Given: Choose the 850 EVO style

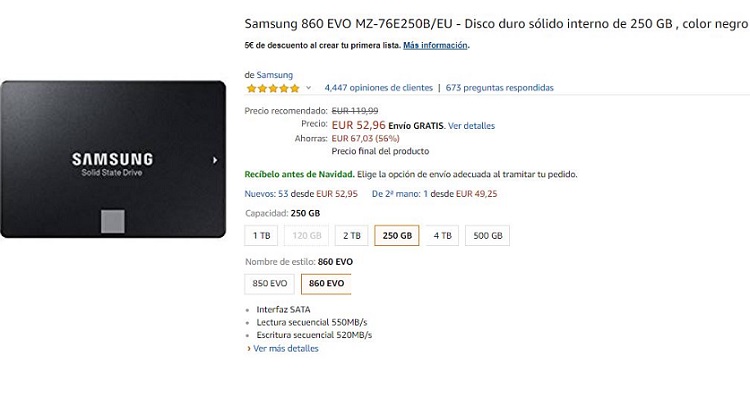Looking at the screenshot, I should coord(270,284).
